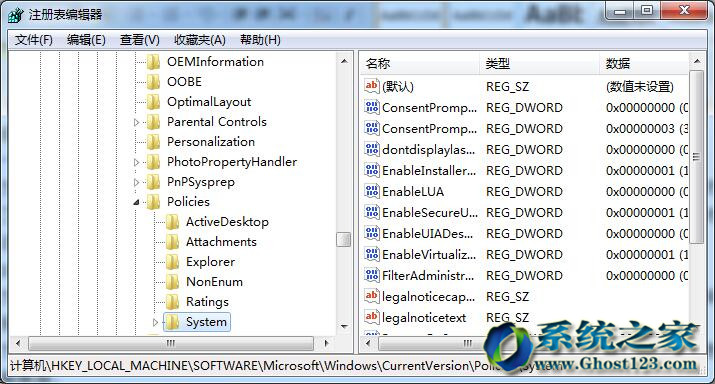The width and height of the screenshot is (715, 384).
Task: Select the (默认) value name
Action: click(398, 87)
